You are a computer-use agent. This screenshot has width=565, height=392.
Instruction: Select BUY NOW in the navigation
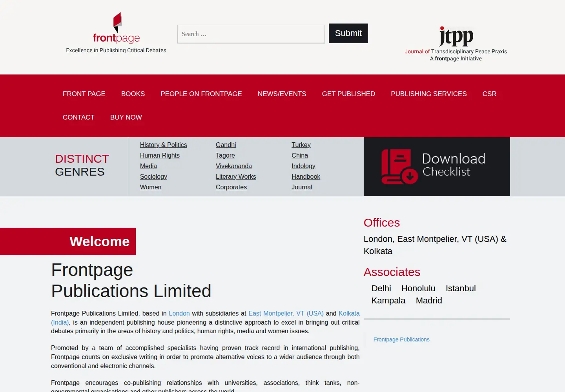click(126, 118)
